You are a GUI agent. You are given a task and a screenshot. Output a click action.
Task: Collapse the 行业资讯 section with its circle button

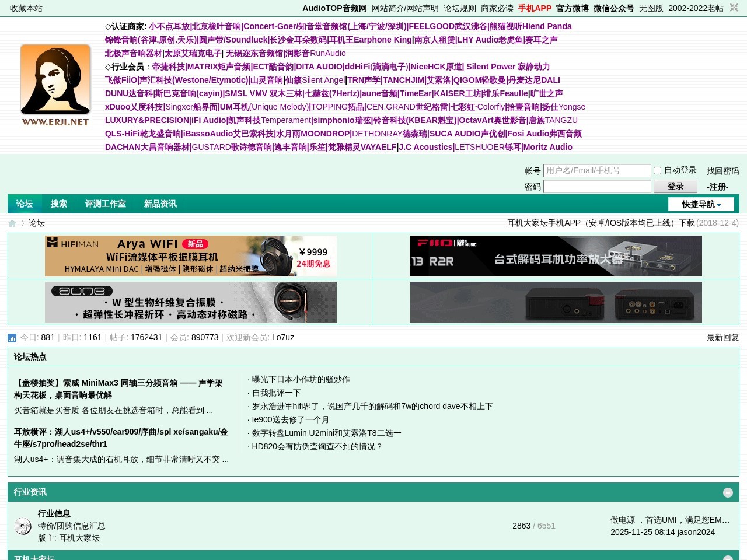[728, 493]
